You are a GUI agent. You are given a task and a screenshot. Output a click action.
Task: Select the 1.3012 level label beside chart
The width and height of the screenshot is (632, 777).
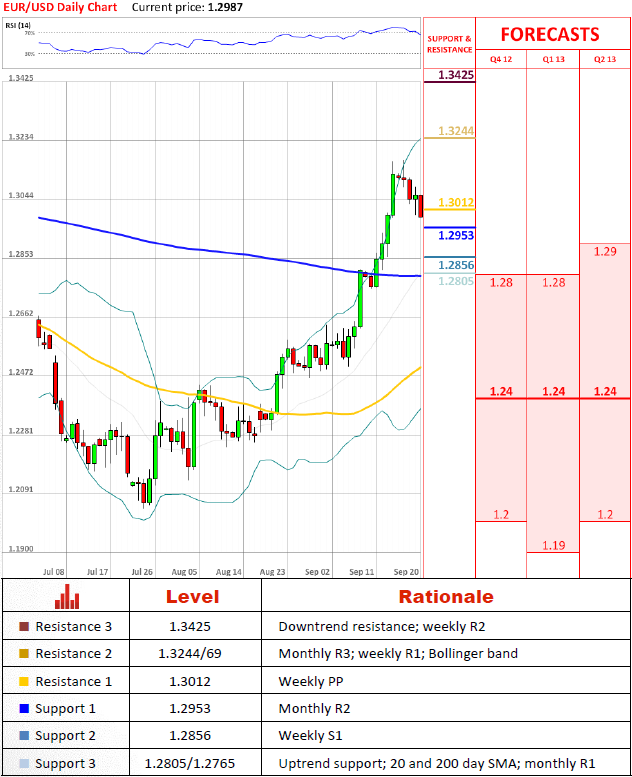pyautogui.click(x=455, y=203)
